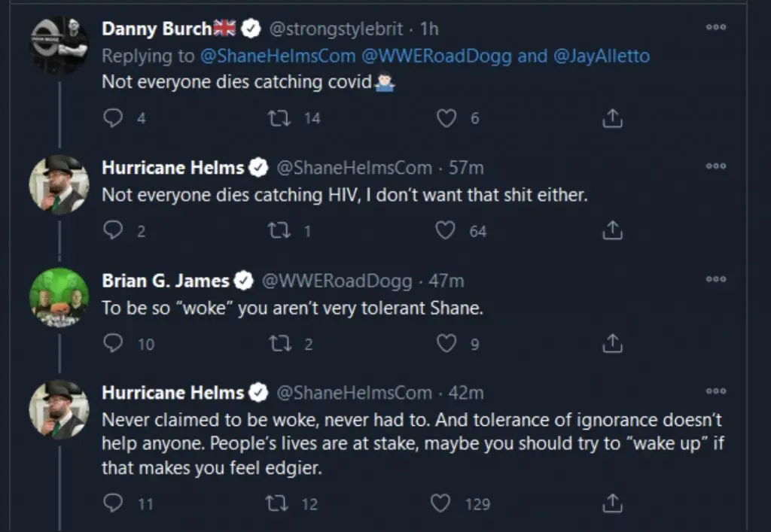The width and height of the screenshot is (771, 532).
Task: Share Brian G. James' tweet
Action: point(613,344)
